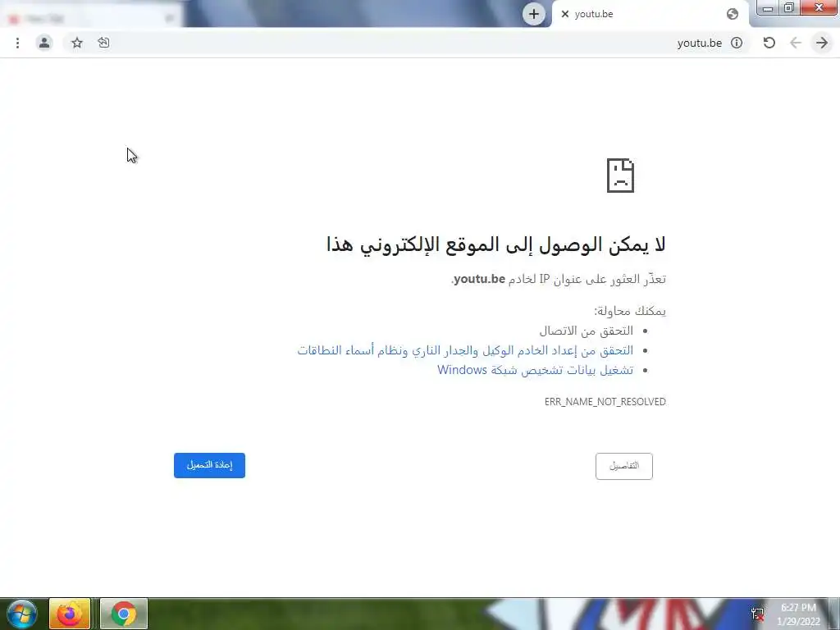840x630 pixels.
Task: Go back using the left arrow
Action: [x=796, y=43]
